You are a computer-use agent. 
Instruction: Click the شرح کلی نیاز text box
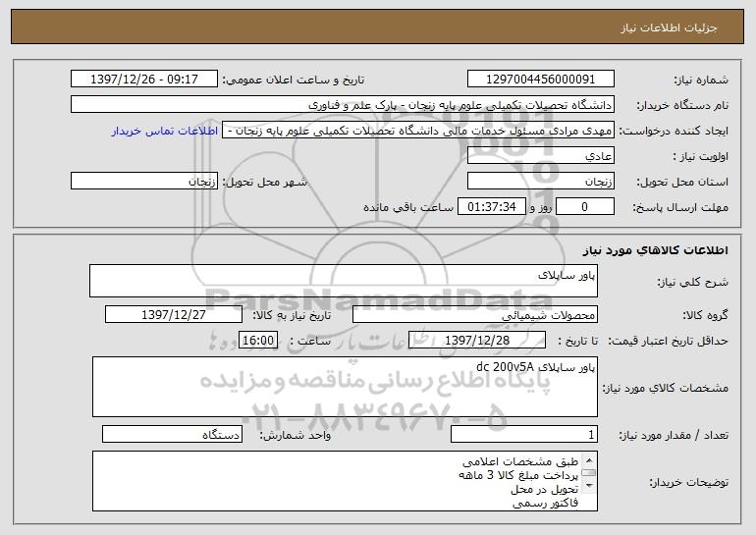click(x=344, y=281)
